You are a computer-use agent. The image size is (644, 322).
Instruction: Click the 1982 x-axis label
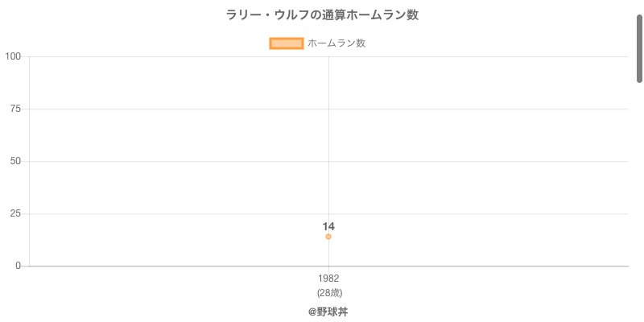(328, 279)
